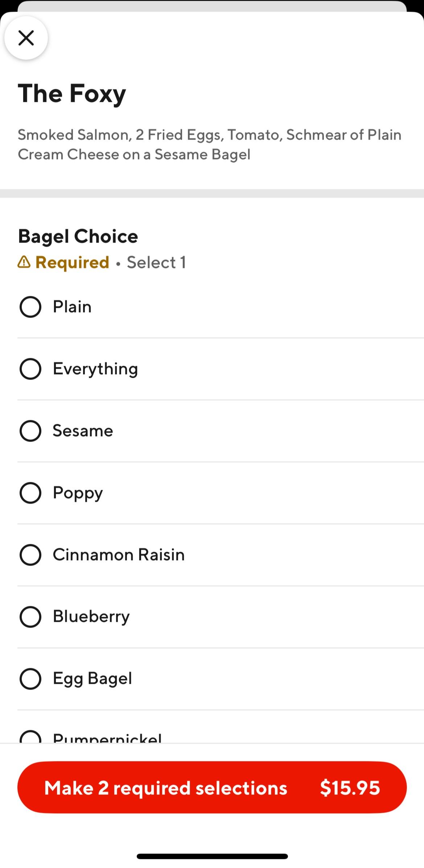This screenshot has height=868, width=424.
Task: Select the Plain bagel radio button
Action: tap(30, 307)
